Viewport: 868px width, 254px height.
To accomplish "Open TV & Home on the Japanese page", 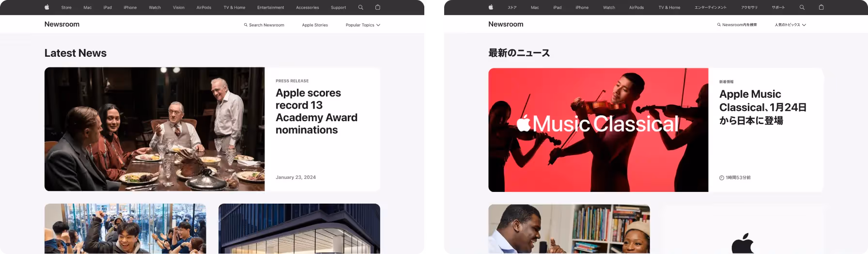I will (669, 8).
